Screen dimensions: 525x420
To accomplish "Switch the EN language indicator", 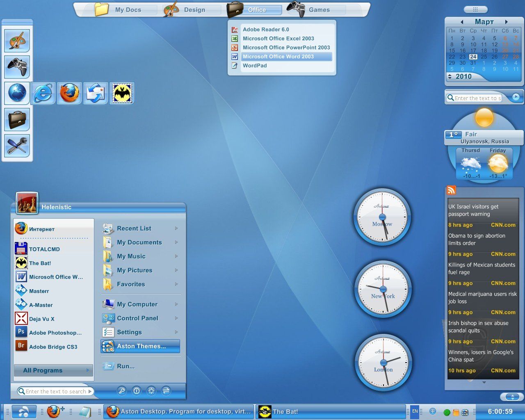I will [x=415, y=411].
